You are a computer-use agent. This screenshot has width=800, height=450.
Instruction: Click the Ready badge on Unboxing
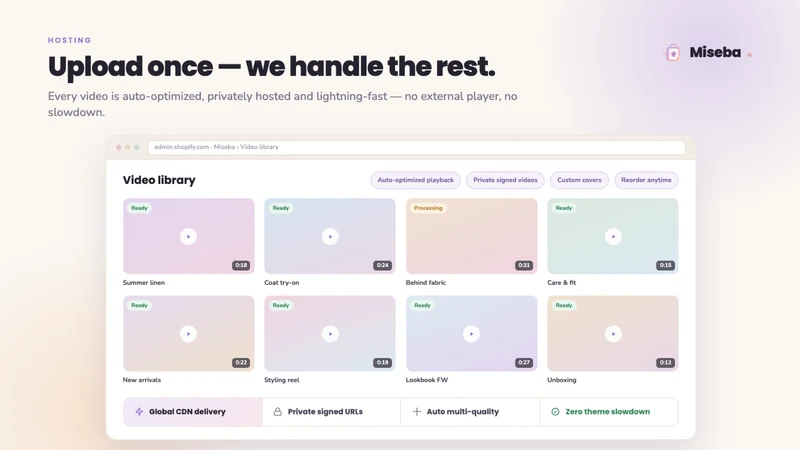564,305
